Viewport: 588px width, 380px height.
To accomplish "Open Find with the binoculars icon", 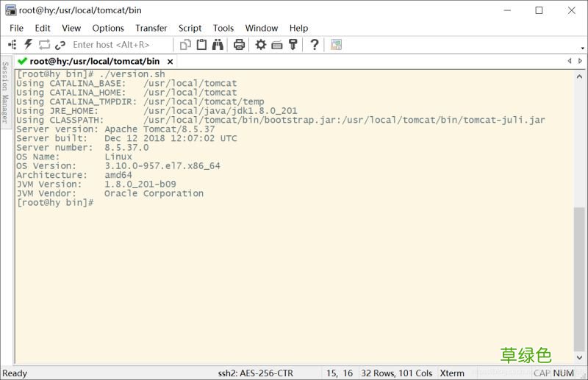I will pos(218,45).
